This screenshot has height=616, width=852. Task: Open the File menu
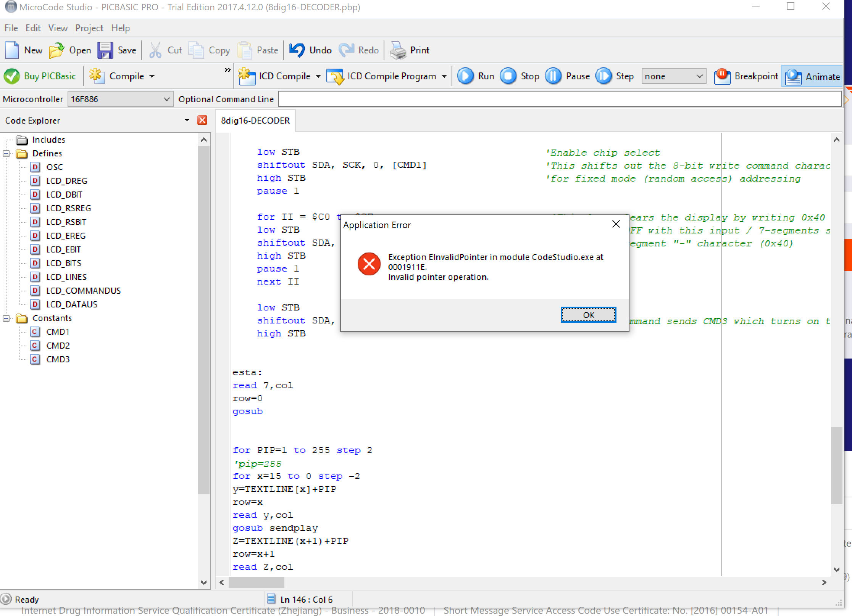point(11,28)
